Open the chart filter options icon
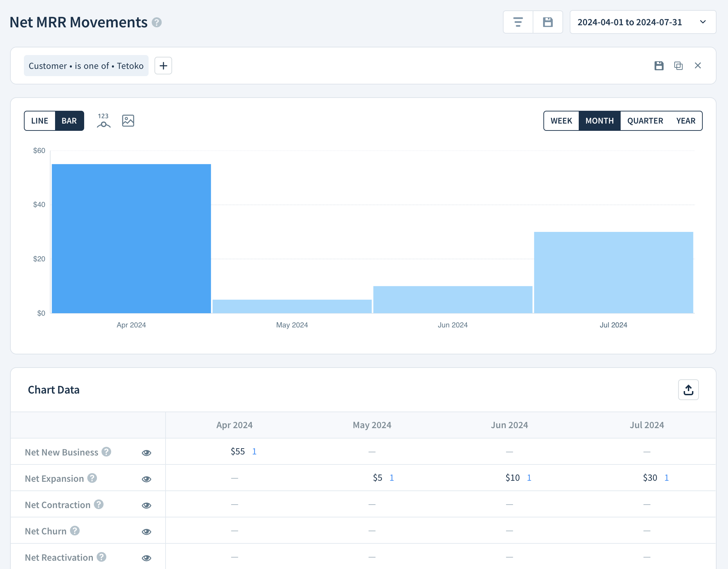 point(517,22)
